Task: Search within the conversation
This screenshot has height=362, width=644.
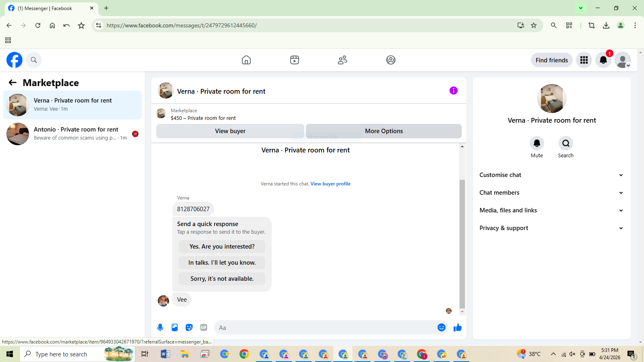Action: 566,143
